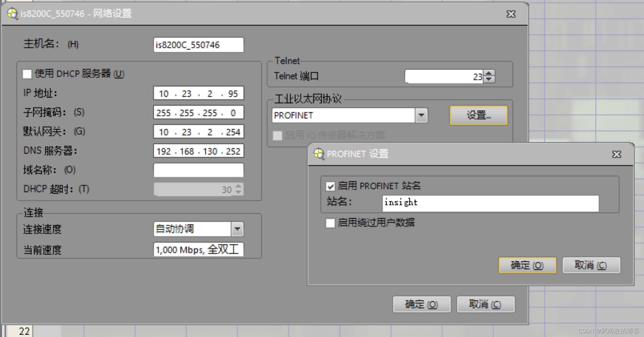Click the empty 域名称 field

(199, 170)
